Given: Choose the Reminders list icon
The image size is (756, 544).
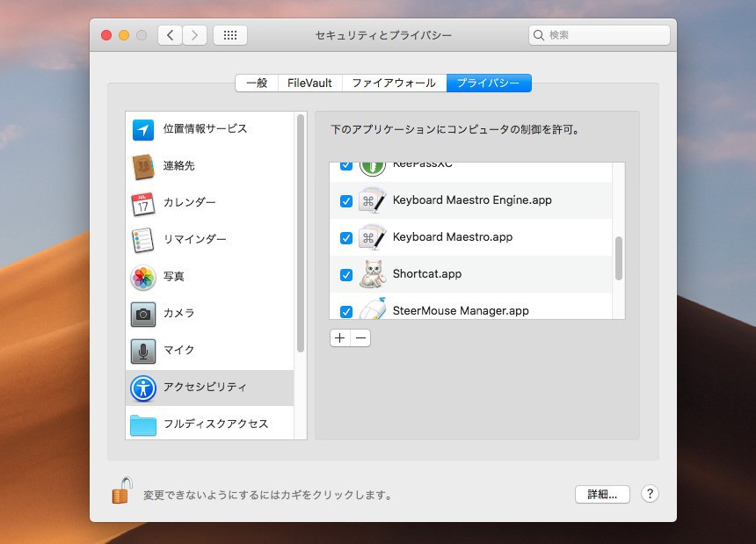Looking at the screenshot, I should point(143,240).
